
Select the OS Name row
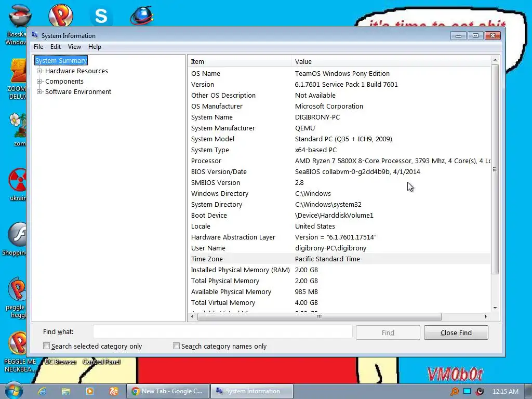(339, 73)
